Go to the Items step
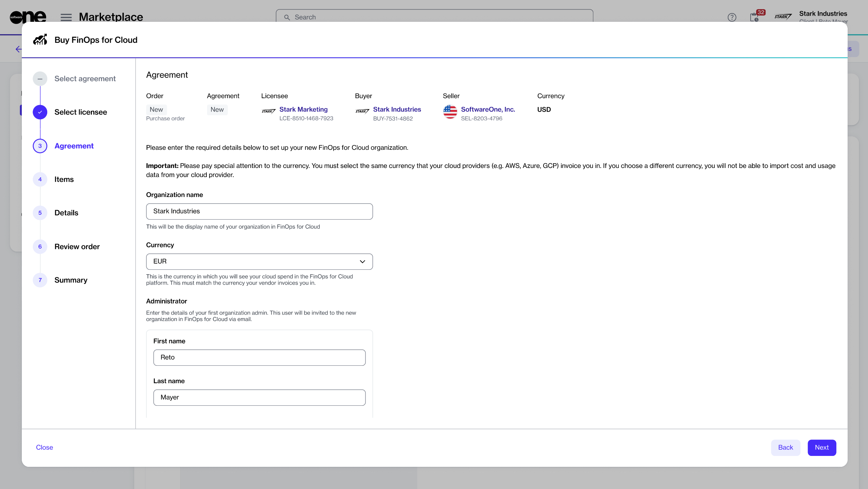Image resolution: width=868 pixels, height=489 pixels. pos(64,179)
